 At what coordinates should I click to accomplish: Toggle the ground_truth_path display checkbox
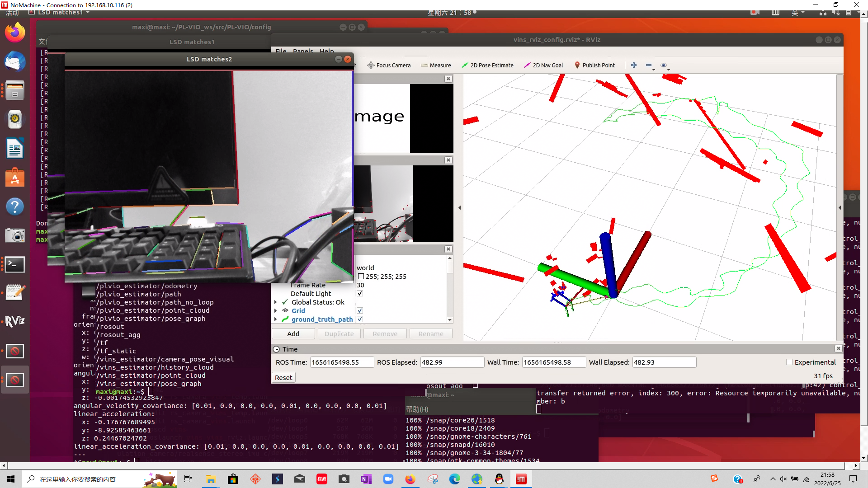coord(360,319)
